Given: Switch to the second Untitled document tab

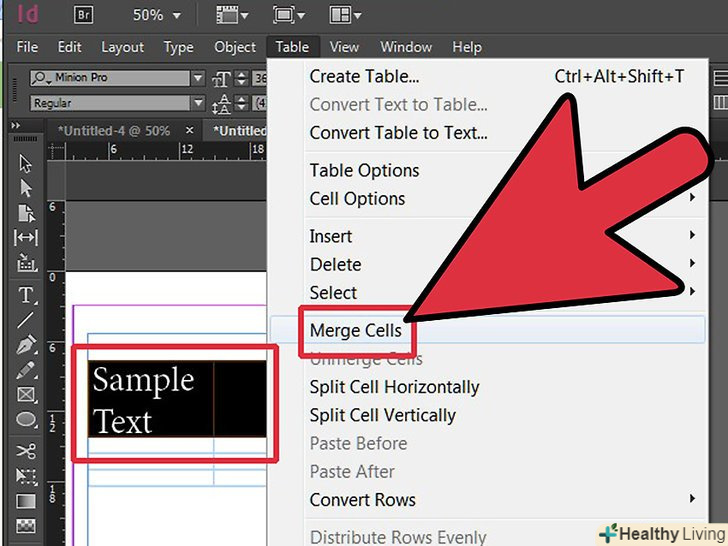Looking at the screenshot, I should 239,131.
